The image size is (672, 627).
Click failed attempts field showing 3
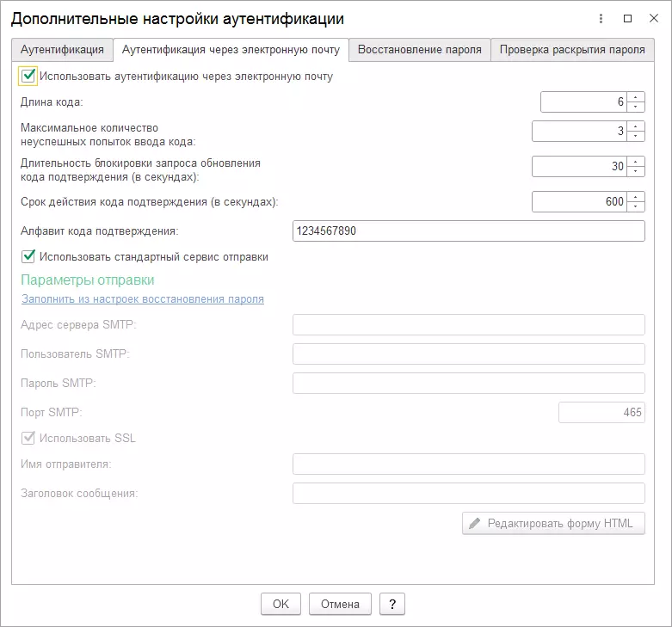(x=579, y=131)
